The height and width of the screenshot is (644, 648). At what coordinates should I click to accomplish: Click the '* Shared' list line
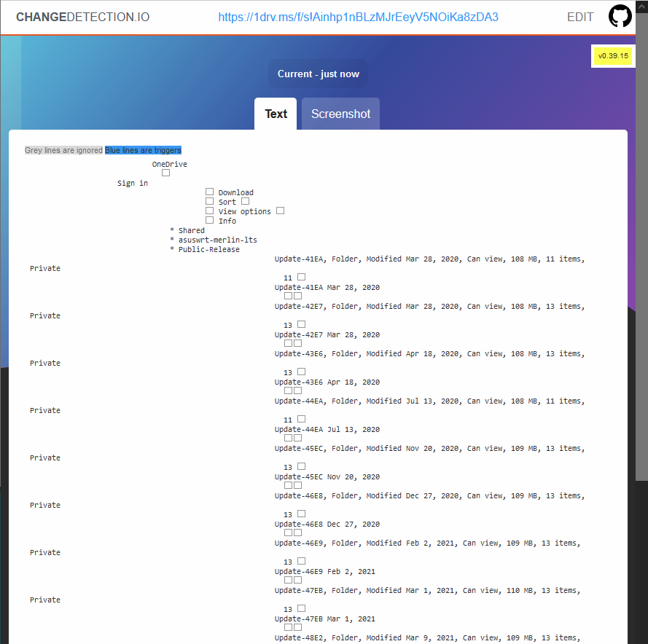(x=187, y=230)
